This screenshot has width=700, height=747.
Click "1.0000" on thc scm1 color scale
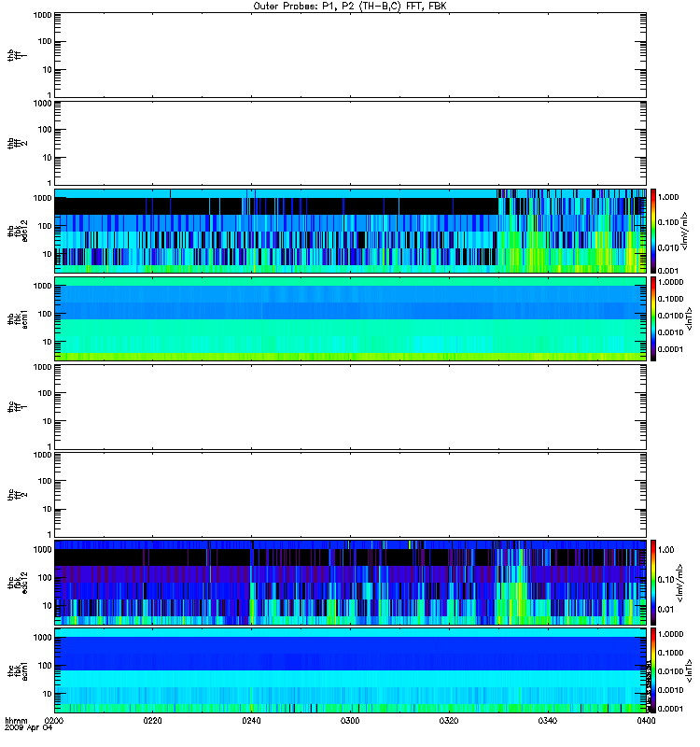pyautogui.click(x=670, y=634)
